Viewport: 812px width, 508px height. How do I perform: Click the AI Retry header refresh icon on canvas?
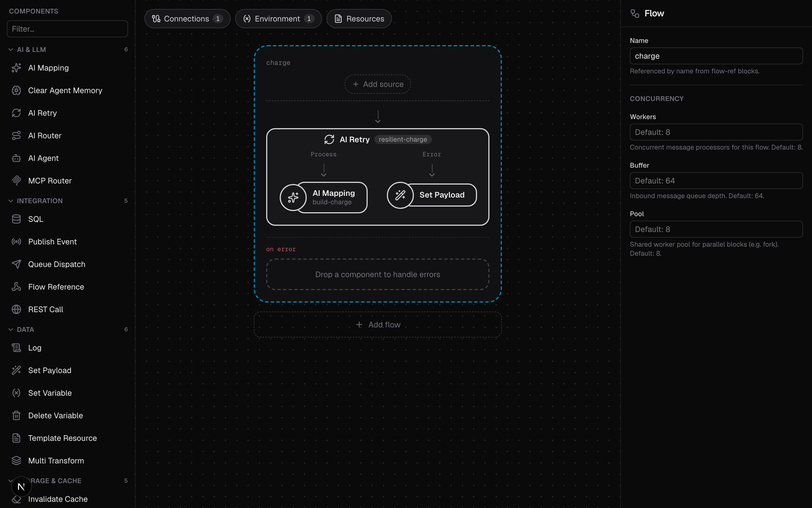click(x=329, y=139)
